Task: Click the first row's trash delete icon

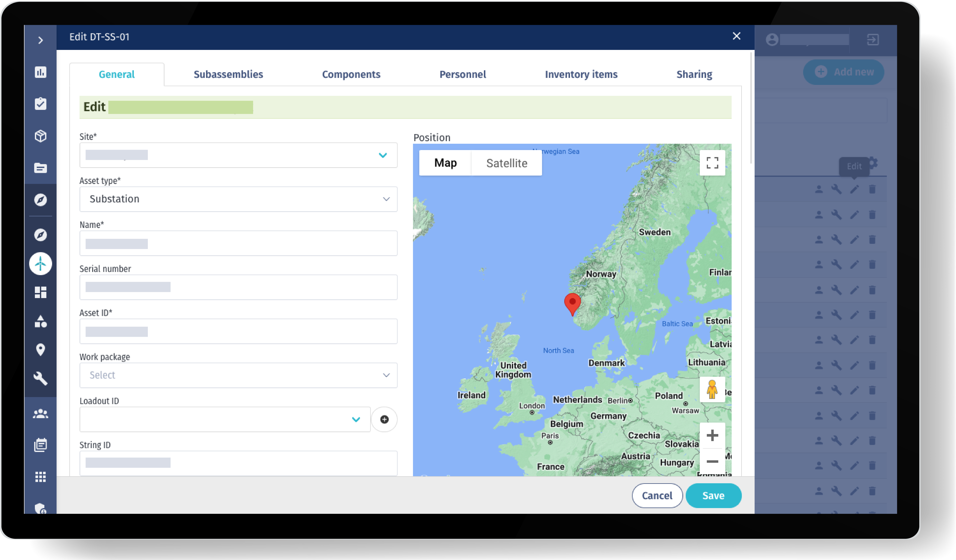Action: coord(872,189)
